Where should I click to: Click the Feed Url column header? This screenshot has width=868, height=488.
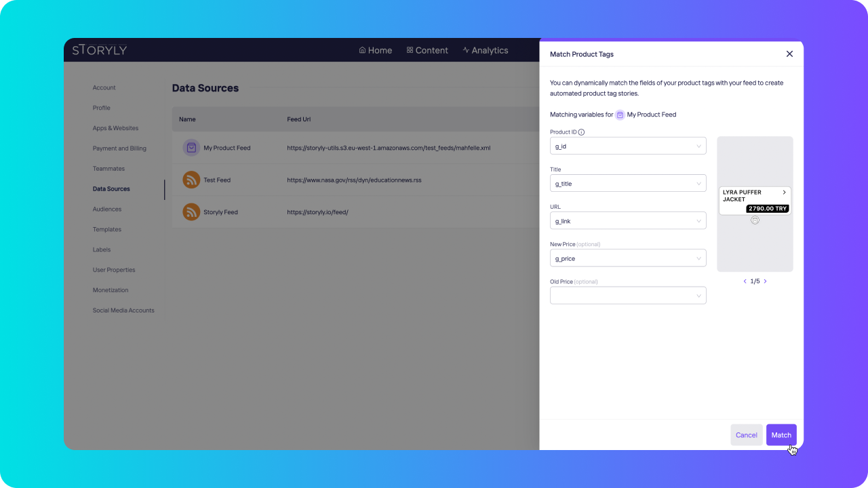[299, 119]
